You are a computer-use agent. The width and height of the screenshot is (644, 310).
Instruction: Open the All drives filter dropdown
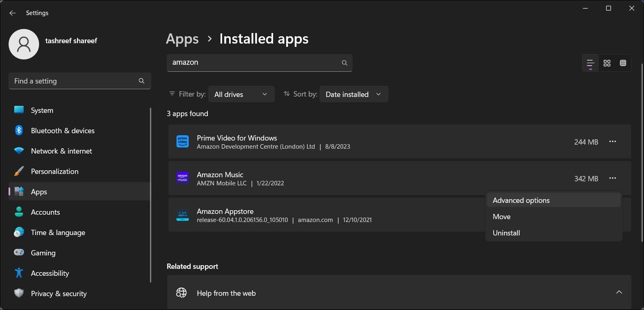(241, 95)
